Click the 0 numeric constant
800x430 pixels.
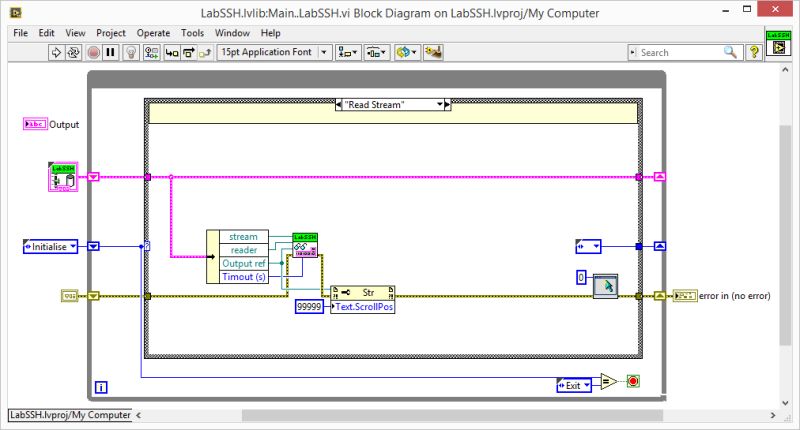(x=581, y=277)
